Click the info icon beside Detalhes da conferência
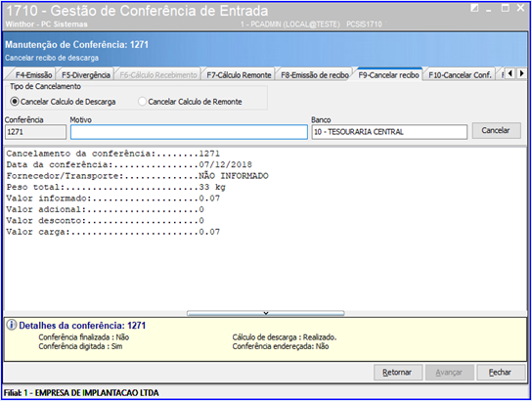 12,325
